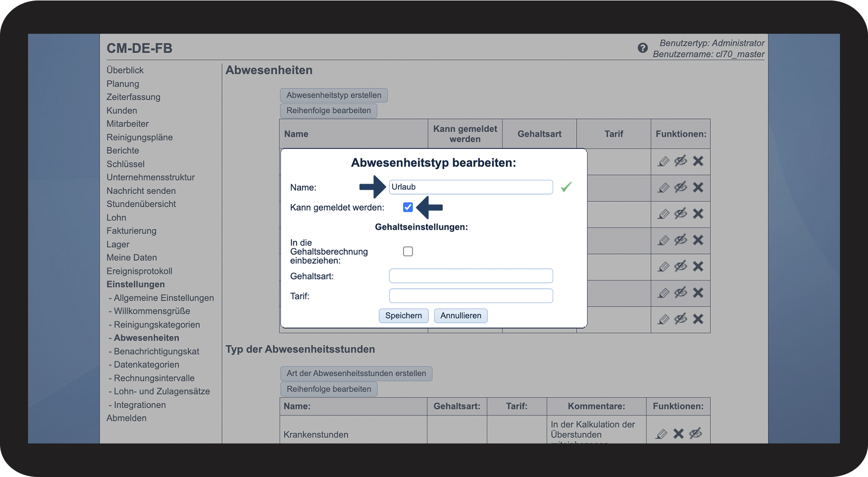The width and height of the screenshot is (868, 477).
Task: Uncheck the 'Kann gemeldet werden' checkbox
Action: pos(408,207)
